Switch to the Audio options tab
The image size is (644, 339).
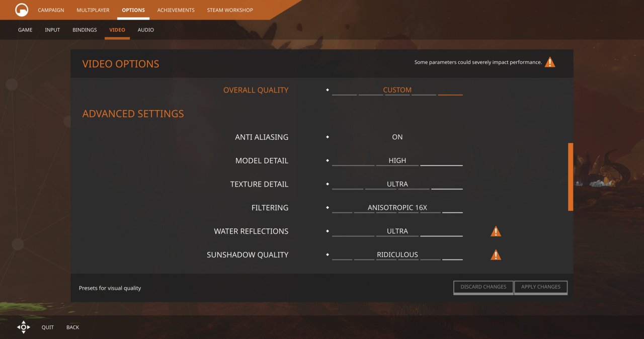tap(146, 30)
